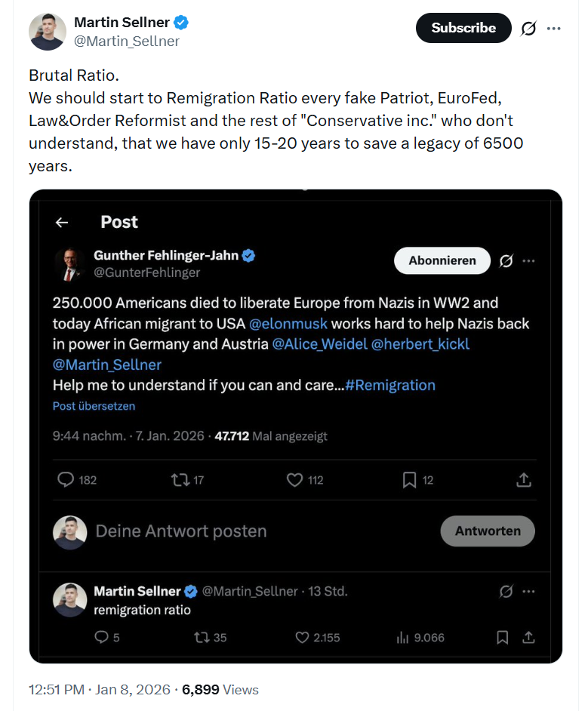Click the Deine Antwort posten reply field
The height and width of the screenshot is (711, 588).
[181, 531]
